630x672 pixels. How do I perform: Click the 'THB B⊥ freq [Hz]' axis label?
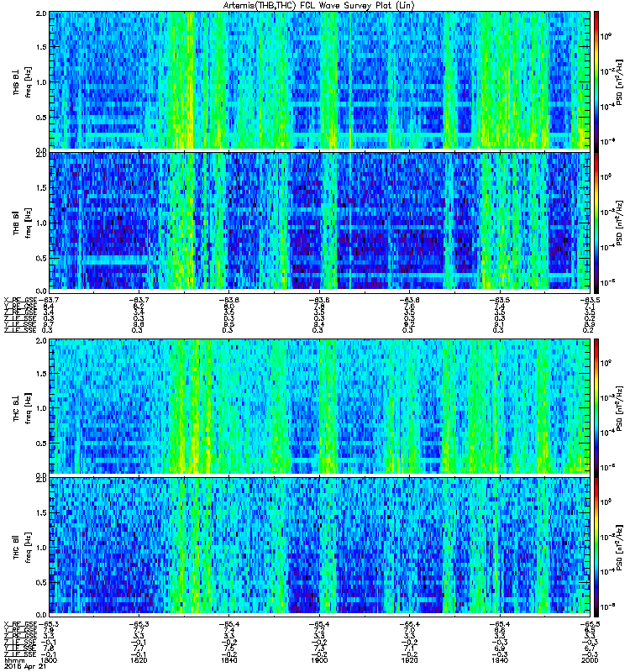tap(22, 82)
